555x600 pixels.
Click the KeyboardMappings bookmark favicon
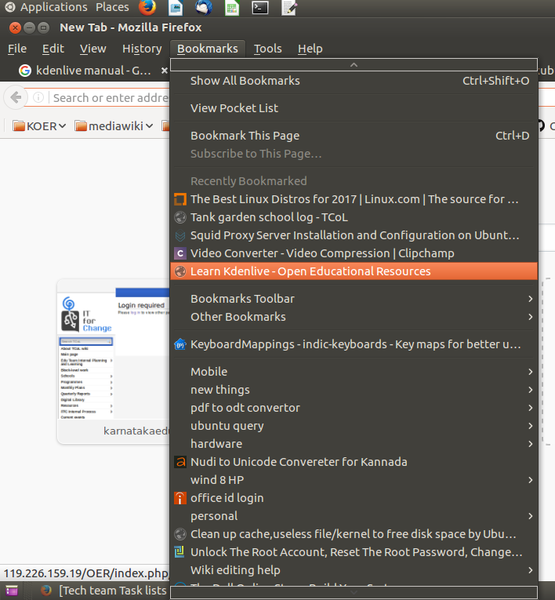click(180, 344)
